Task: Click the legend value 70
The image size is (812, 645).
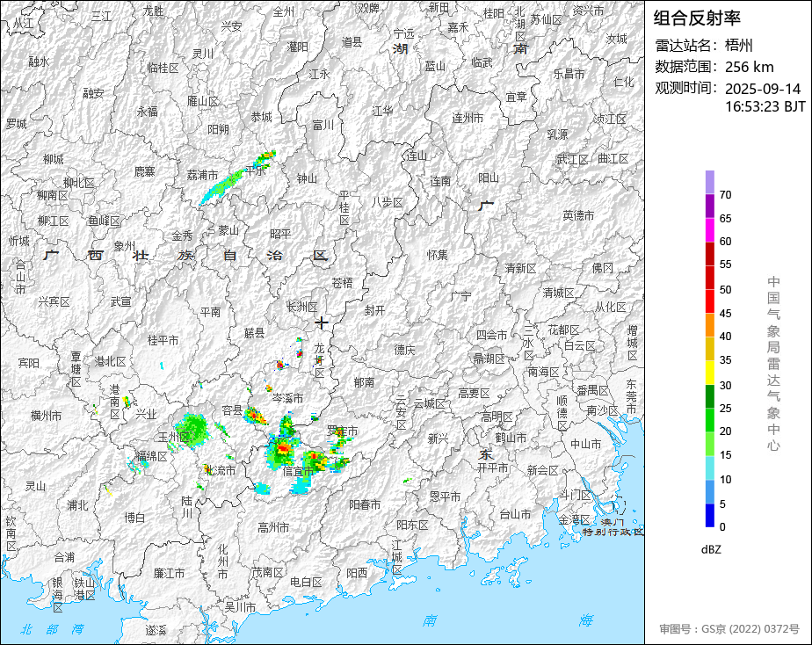Action: [725, 194]
